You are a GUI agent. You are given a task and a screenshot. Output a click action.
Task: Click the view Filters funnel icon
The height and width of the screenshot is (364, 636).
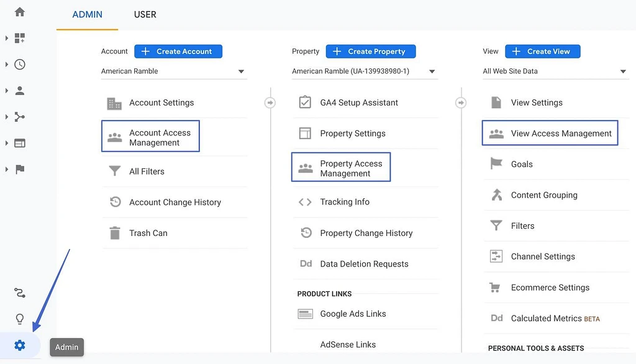point(496,225)
